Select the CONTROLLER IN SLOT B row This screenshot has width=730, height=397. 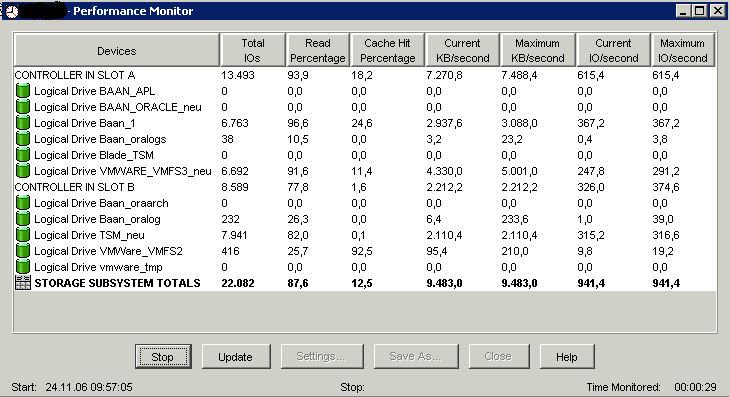(x=365, y=187)
